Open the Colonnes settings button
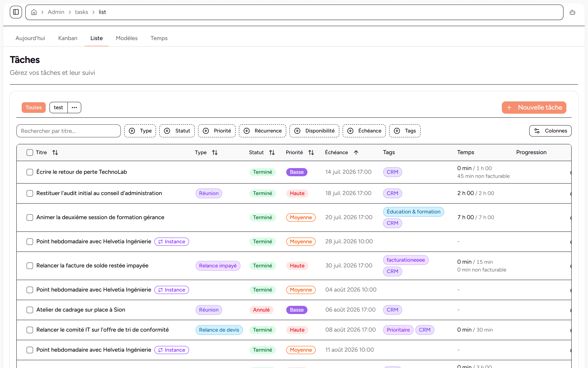The image size is (588, 368). coord(550,131)
